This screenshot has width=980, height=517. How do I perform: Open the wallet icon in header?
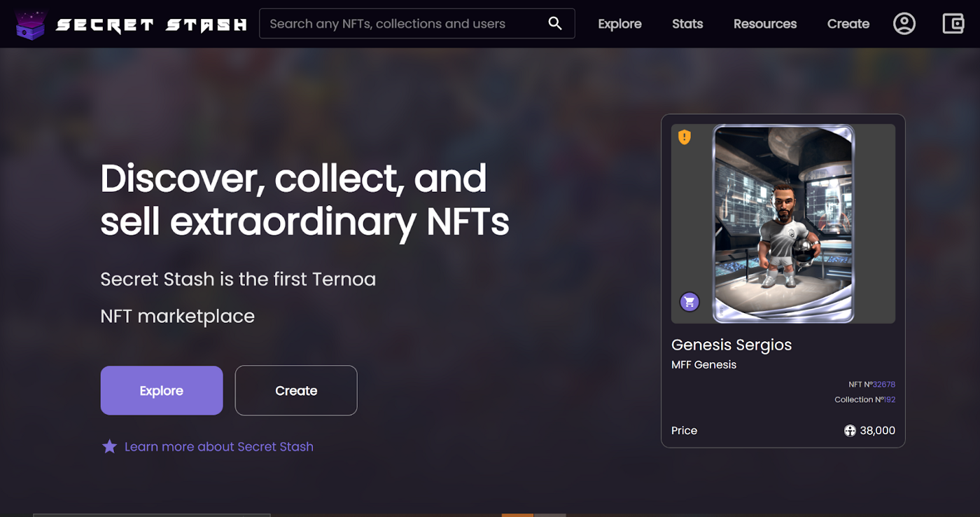(x=953, y=24)
